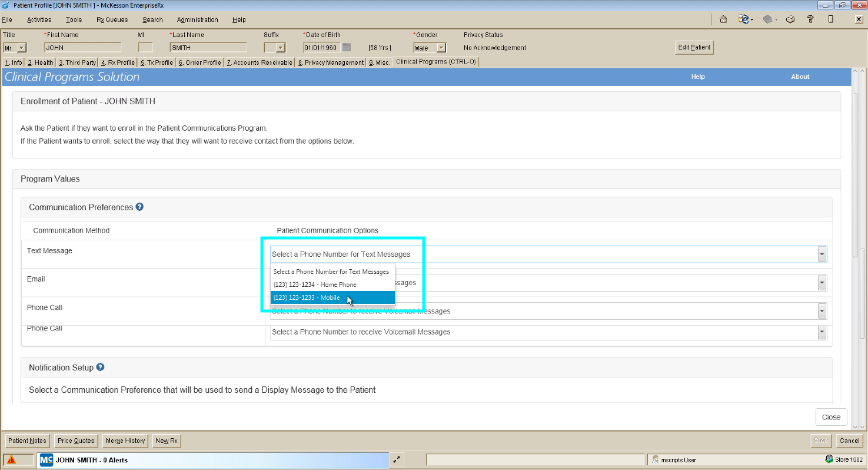
Task: Close the inner panel with the X button
Action: (859, 19)
